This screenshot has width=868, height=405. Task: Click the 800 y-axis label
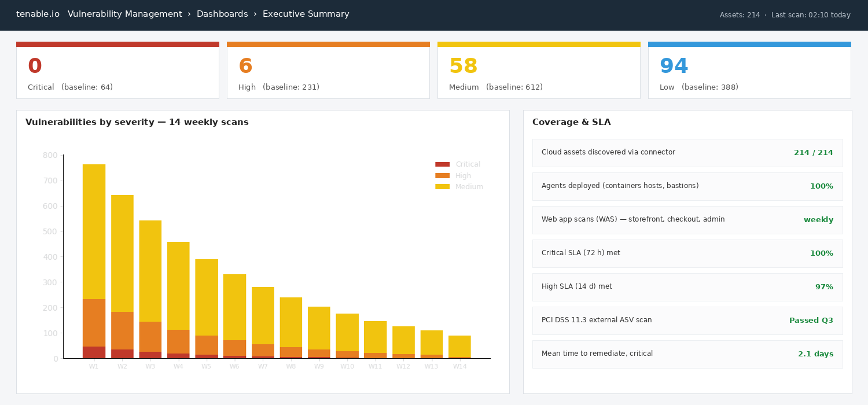tap(50, 155)
